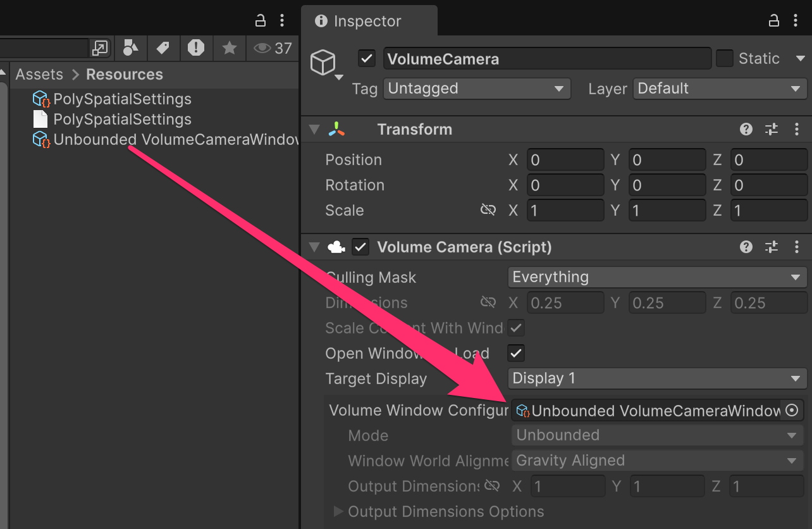This screenshot has height=529, width=812.
Task: Click the Position Z field
Action: coord(769,159)
